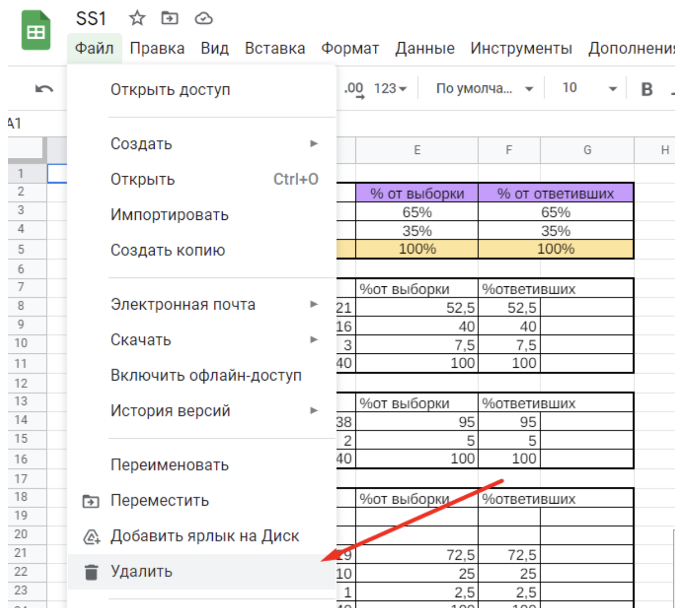Open the Инструменты menu
The image size is (684, 616).
(x=521, y=48)
